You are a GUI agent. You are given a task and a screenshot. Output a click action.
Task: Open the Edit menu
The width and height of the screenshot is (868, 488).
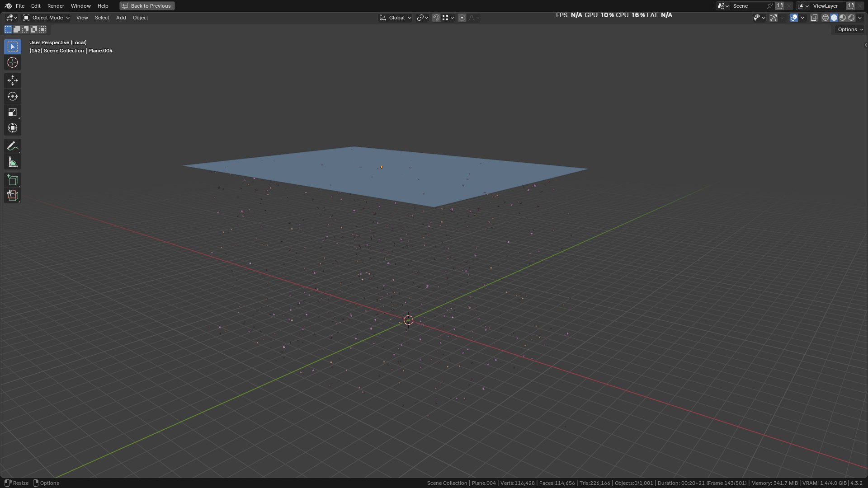tap(36, 6)
